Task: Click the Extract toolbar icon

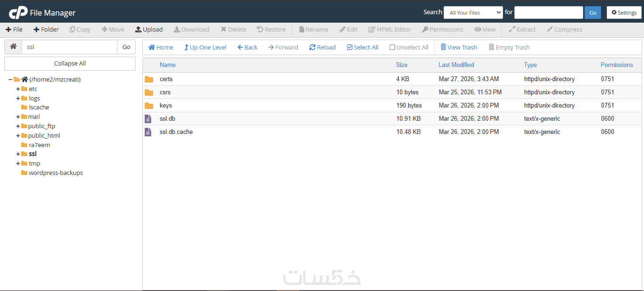Action: point(512,29)
